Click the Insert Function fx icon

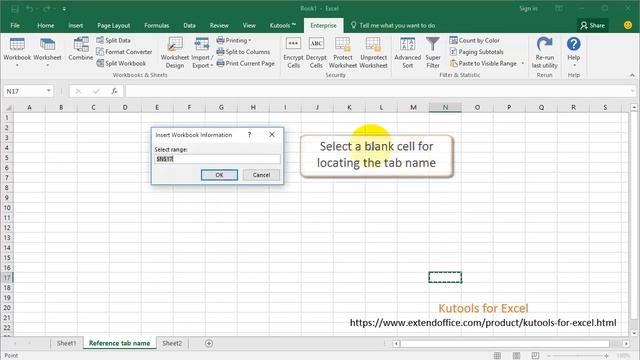pyautogui.click(x=114, y=91)
